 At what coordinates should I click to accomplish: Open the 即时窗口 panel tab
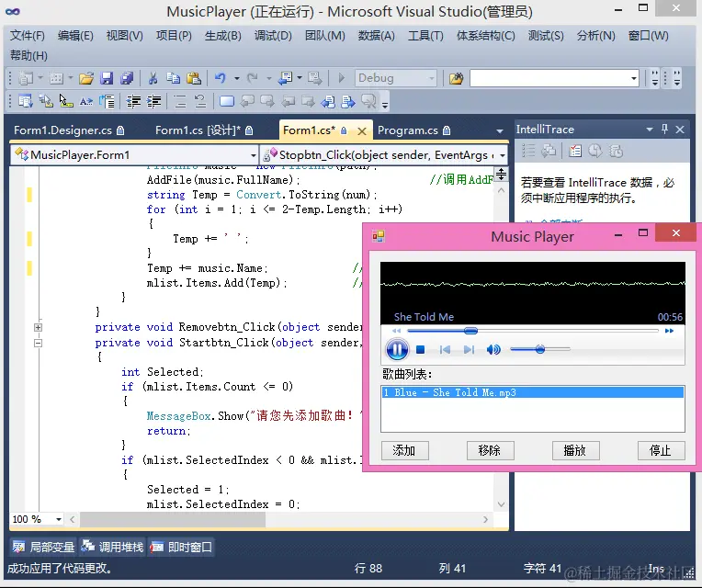coord(181,547)
